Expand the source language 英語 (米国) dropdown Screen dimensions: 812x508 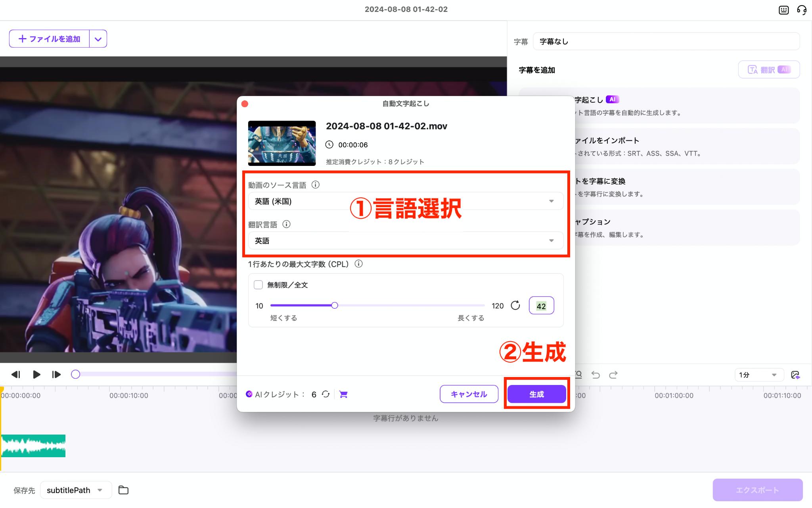pyautogui.click(x=551, y=201)
